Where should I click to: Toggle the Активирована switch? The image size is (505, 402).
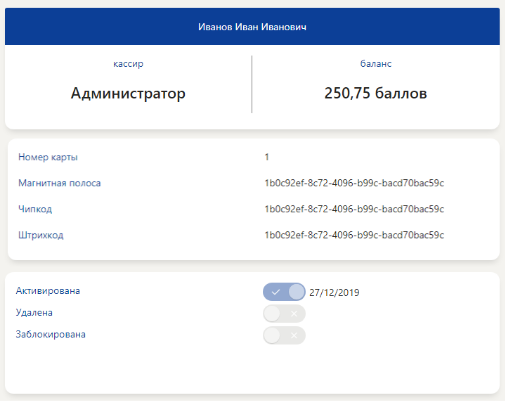click(x=284, y=292)
